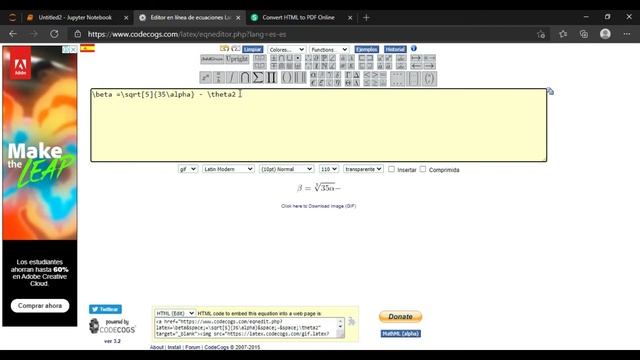Open the Functions dropdown
Image resolution: width=640 pixels, height=360 pixels.
[329, 49]
